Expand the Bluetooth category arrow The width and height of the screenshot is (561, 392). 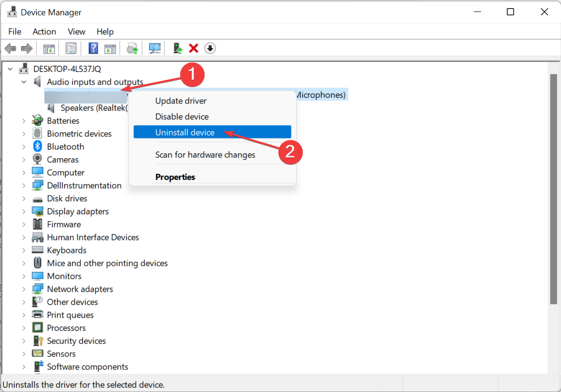pyautogui.click(x=23, y=147)
